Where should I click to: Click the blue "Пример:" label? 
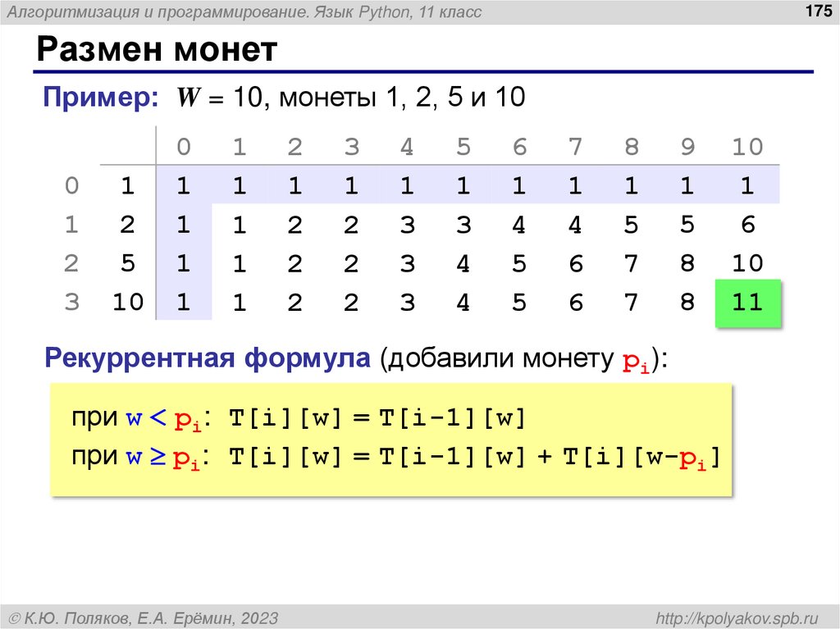click(101, 98)
